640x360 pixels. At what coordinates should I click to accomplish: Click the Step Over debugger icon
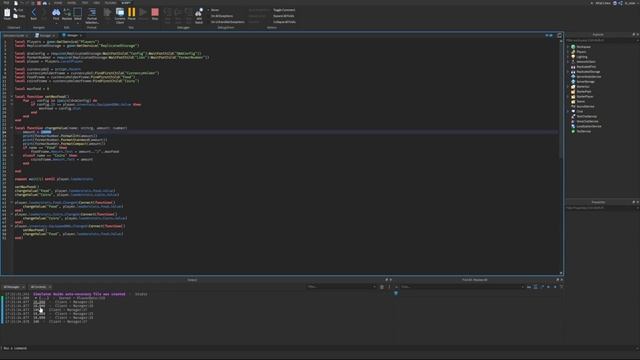click(x=178, y=16)
